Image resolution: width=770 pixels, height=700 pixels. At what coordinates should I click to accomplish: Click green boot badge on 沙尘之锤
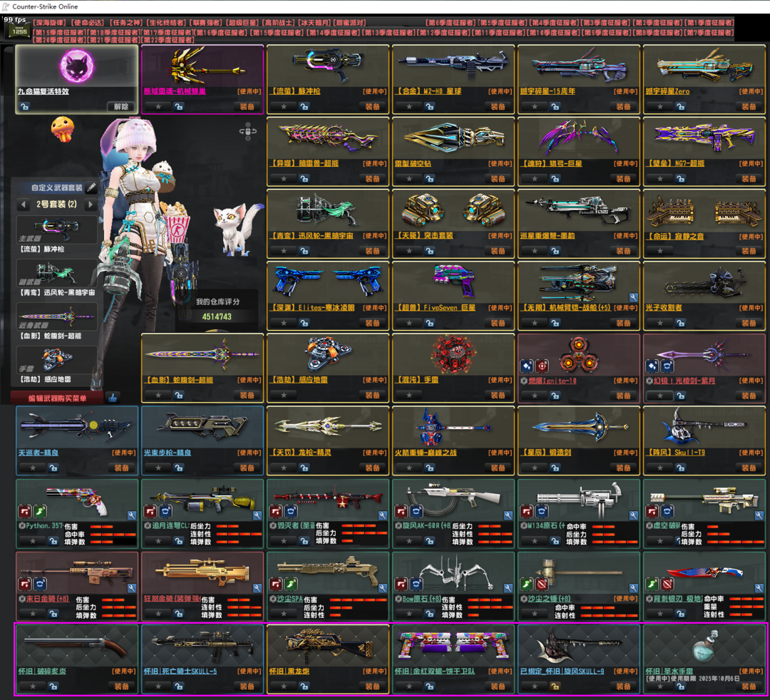[527, 585]
